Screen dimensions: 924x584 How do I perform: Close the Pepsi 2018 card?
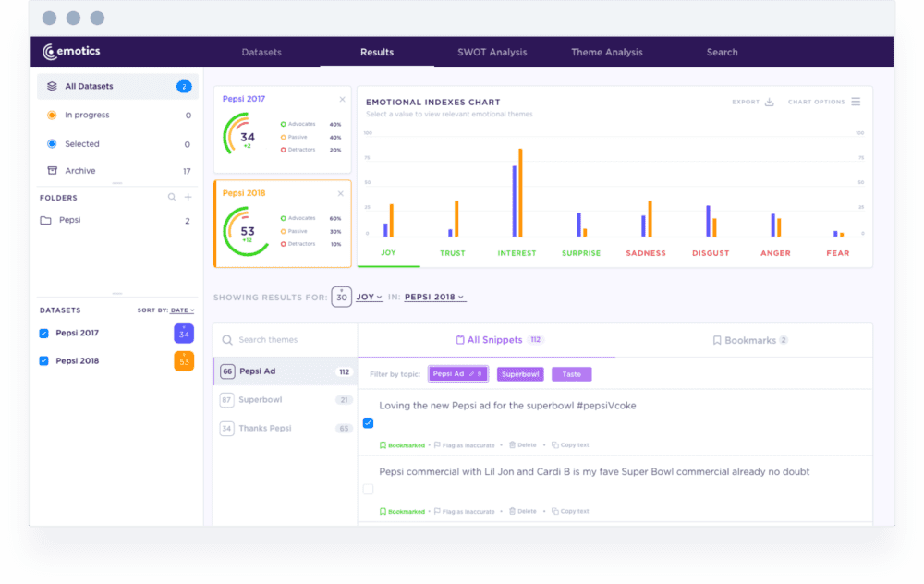point(341,194)
